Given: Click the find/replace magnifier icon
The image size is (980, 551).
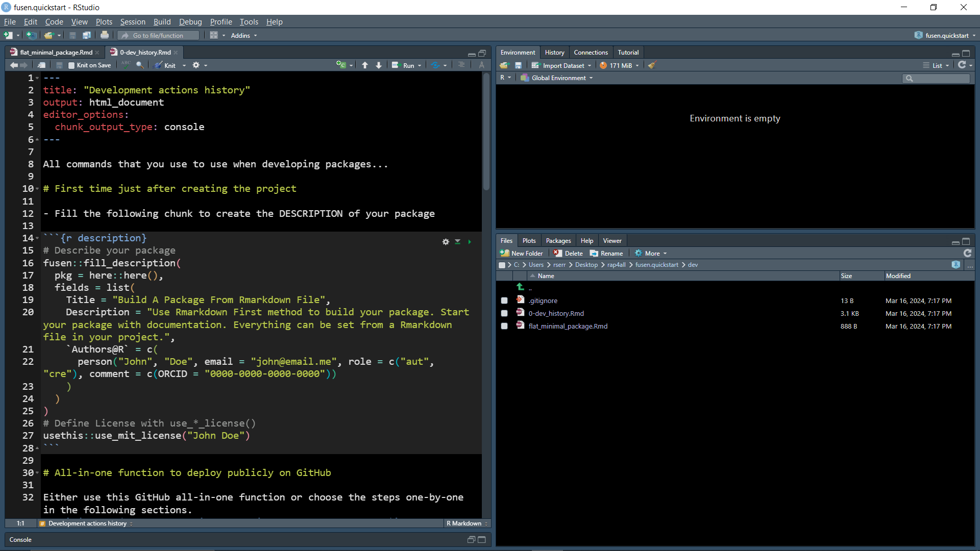Looking at the screenshot, I should [140, 65].
